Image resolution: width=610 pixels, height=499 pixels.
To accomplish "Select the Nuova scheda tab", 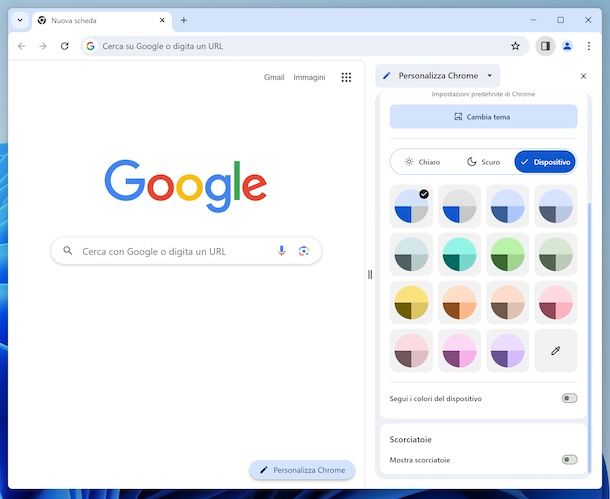I will click(x=101, y=20).
